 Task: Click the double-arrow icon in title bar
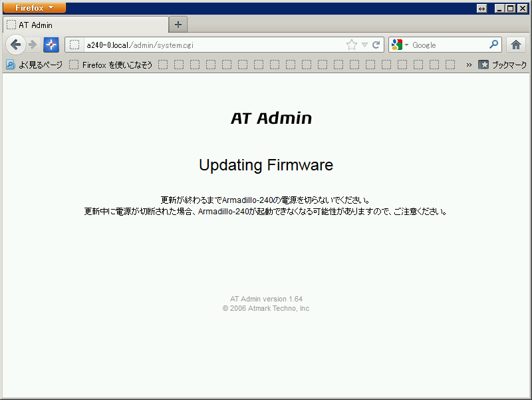(481, 9)
